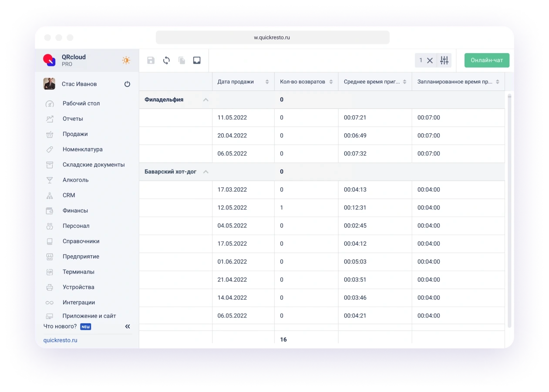Select the Save icon in the toolbar

click(x=151, y=60)
